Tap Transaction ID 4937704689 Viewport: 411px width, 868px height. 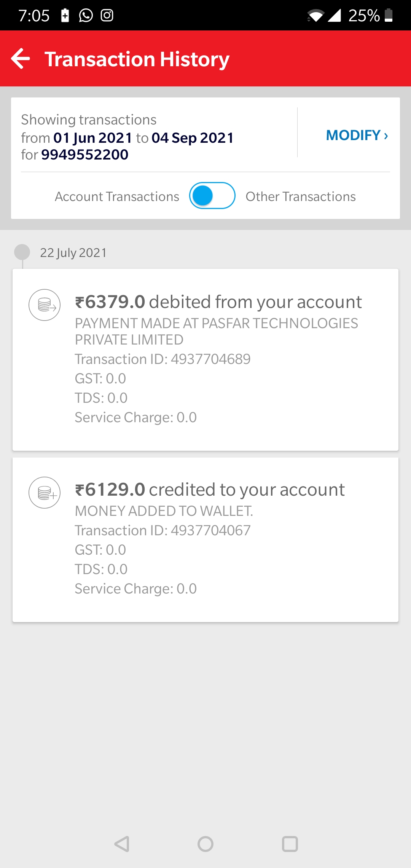162,359
